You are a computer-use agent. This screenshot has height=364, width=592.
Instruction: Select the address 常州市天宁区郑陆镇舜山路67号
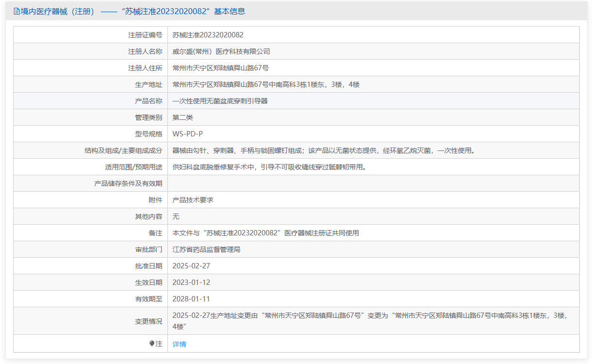pos(220,68)
